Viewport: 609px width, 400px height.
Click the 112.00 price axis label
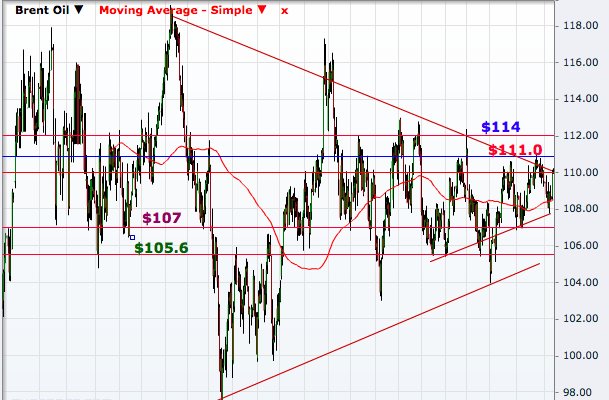coord(581,136)
